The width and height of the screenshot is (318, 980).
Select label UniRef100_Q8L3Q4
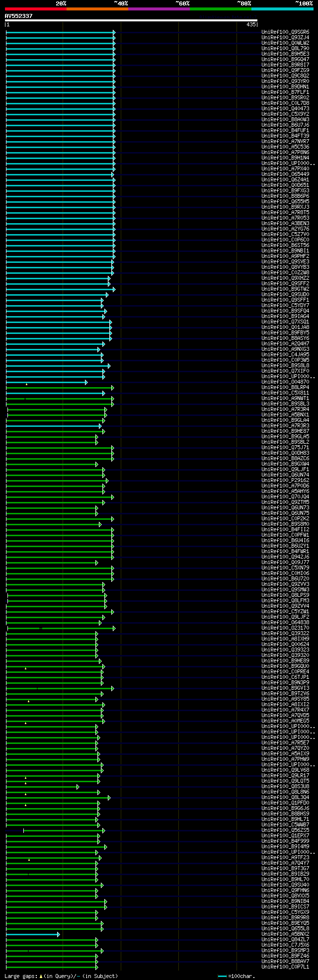(285, 797)
